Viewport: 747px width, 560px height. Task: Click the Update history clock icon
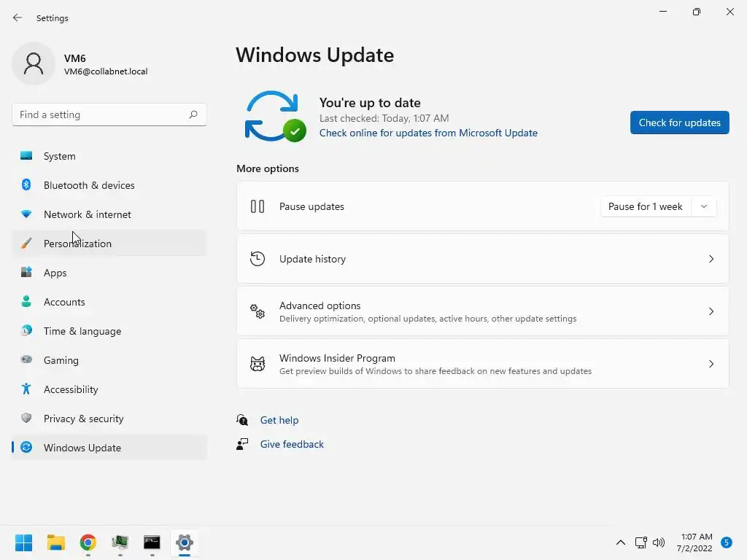pos(258,259)
